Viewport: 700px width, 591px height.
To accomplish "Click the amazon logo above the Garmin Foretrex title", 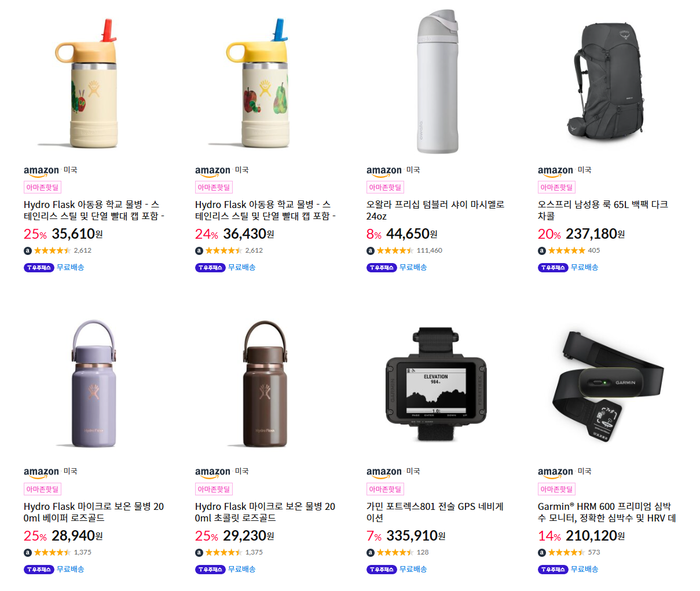I will [x=384, y=473].
